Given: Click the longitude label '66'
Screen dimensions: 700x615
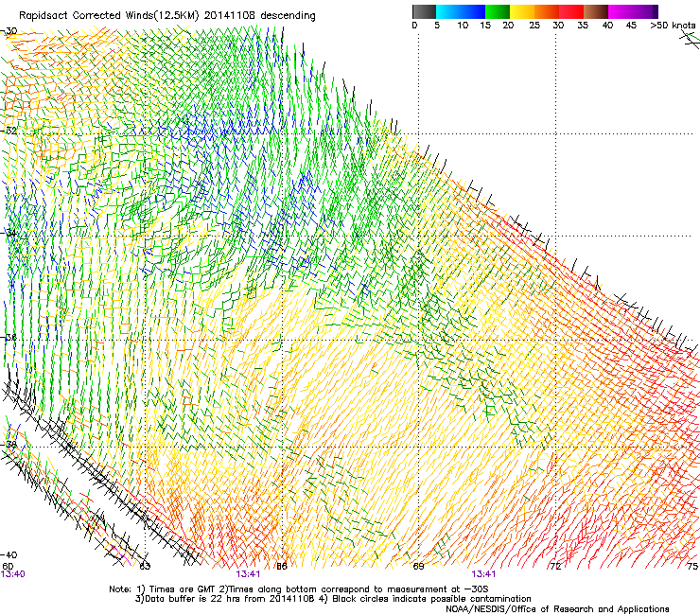Looking at the screenshot, I should (x=282, y=567).
